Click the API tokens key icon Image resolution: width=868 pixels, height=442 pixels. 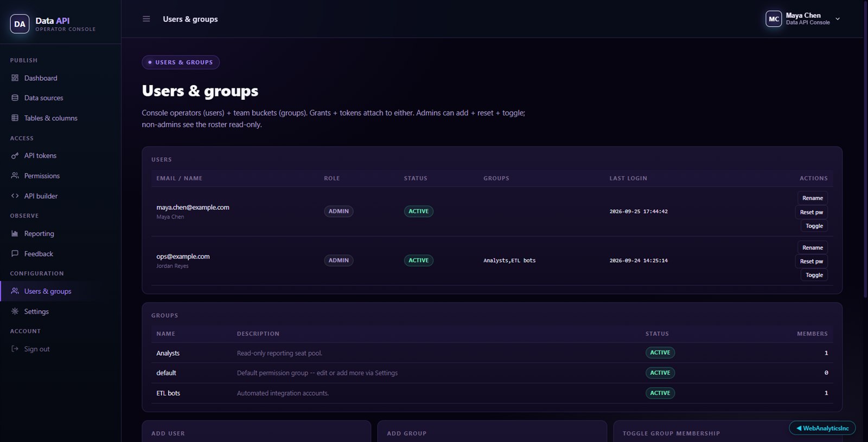pyautogui.click(x=15, y=156)
